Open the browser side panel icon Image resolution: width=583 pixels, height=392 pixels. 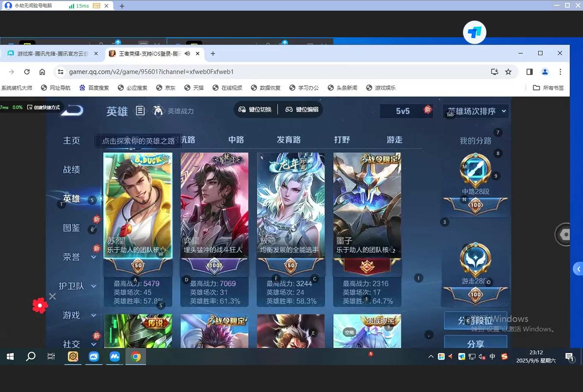pos(529,72)
